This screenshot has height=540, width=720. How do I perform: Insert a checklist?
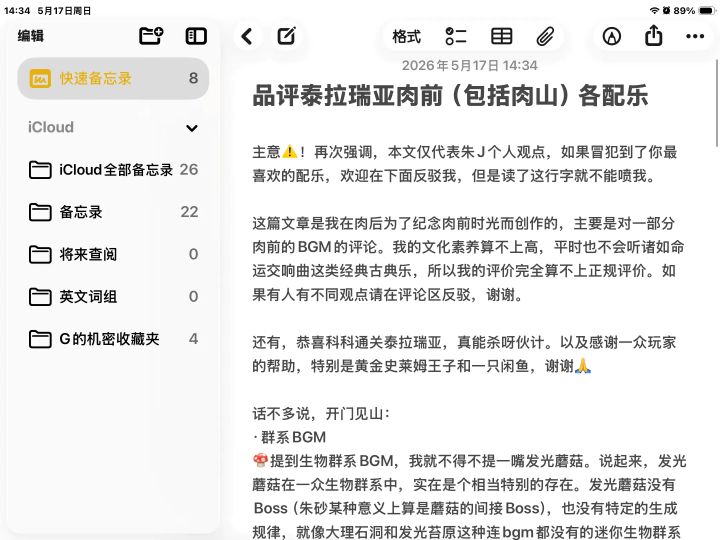pyautogui.click(x=456, y=36)
